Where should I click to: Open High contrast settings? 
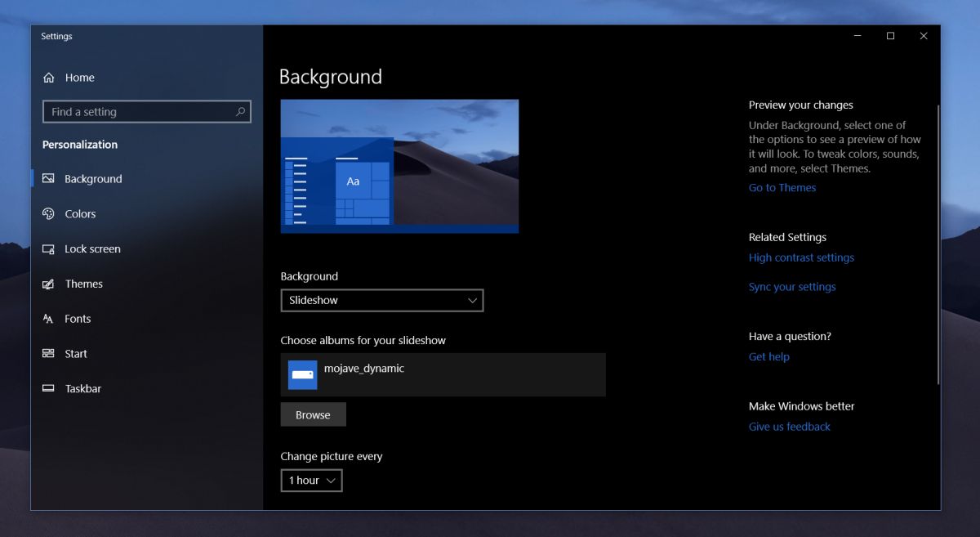point(801,257)
